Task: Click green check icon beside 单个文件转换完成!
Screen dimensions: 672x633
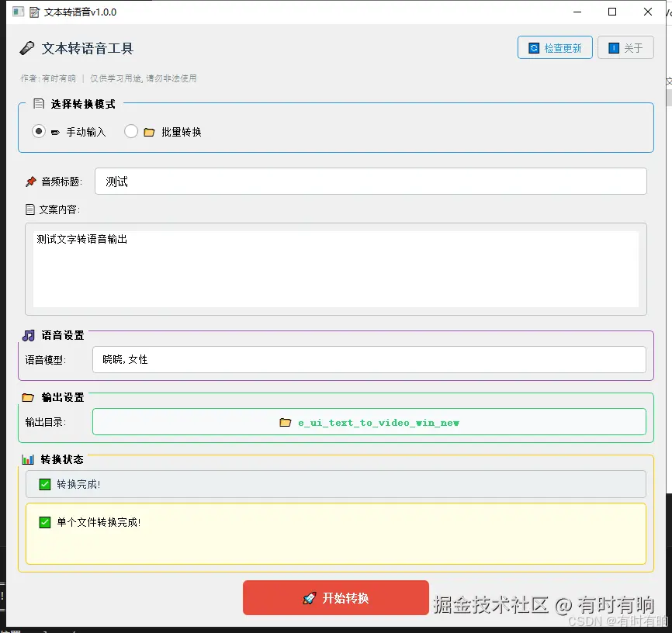Action: coord(44,522)
